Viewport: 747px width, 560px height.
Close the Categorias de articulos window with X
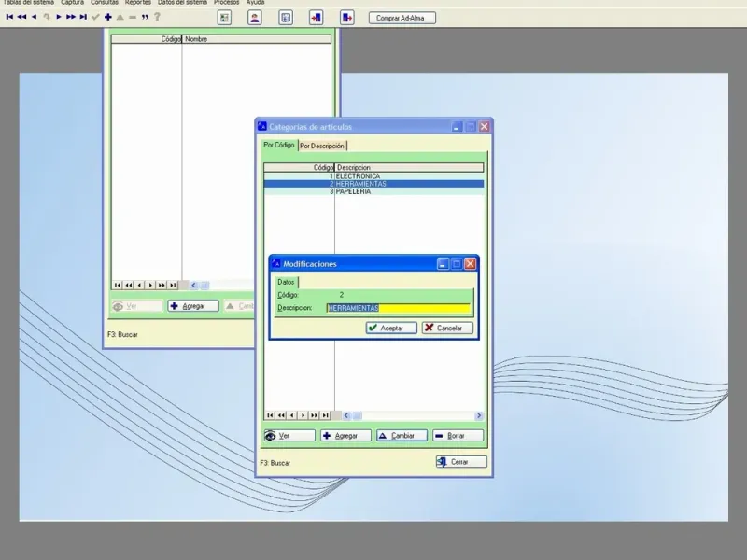coord(484,127)
